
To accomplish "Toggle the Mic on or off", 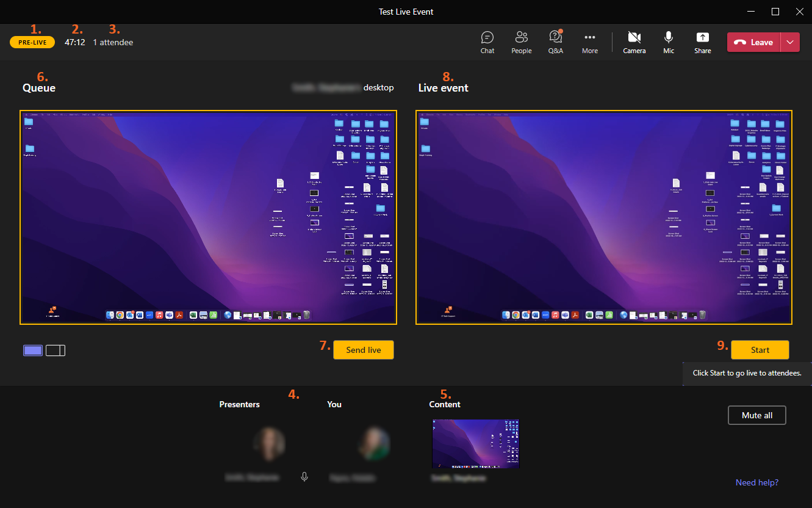I will [669, 42].
